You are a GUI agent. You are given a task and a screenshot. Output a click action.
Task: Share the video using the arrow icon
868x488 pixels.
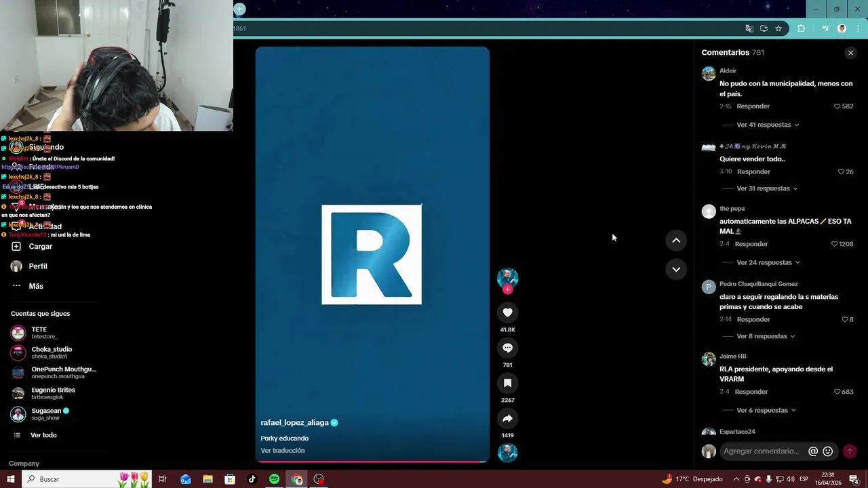click(x=507, y=418)
